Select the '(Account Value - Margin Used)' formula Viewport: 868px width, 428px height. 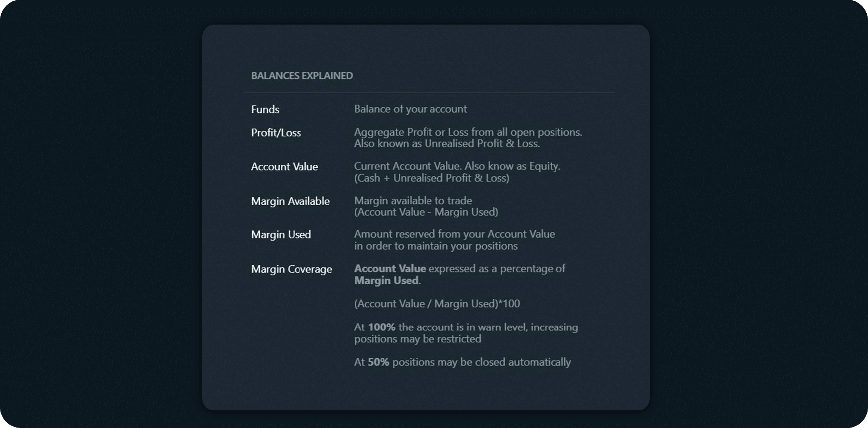pyautogui.click(x=426, y=212)
